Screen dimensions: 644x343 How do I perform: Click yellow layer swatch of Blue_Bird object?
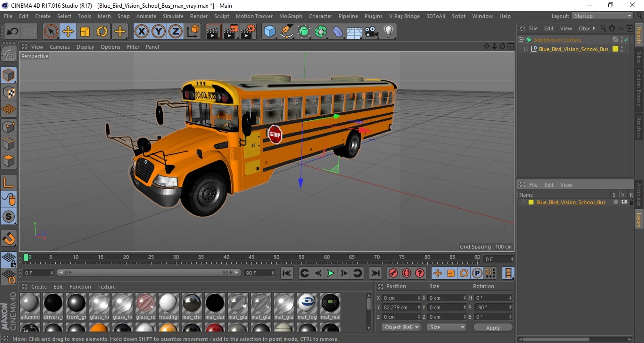615,49
